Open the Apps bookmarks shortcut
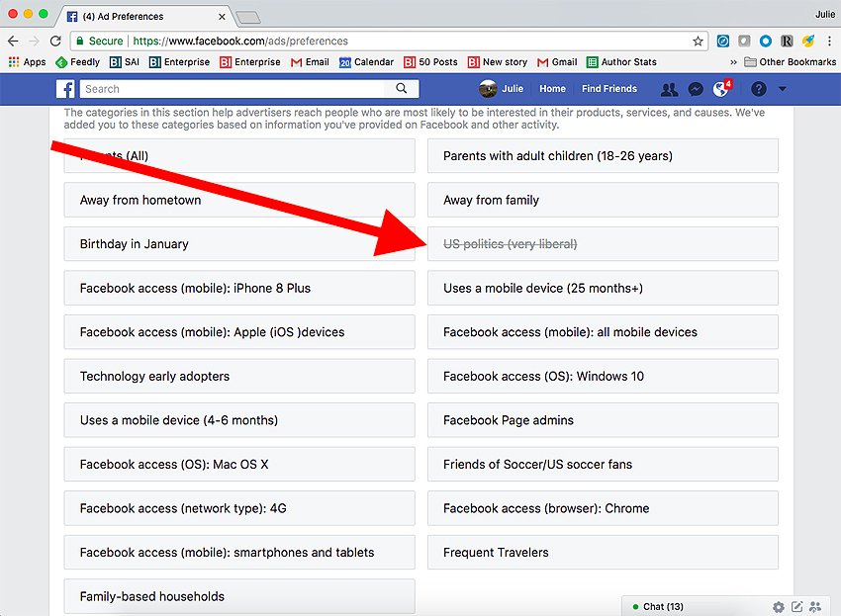The image size is (841, 616). pyautogui.click(x=28, y=62)
